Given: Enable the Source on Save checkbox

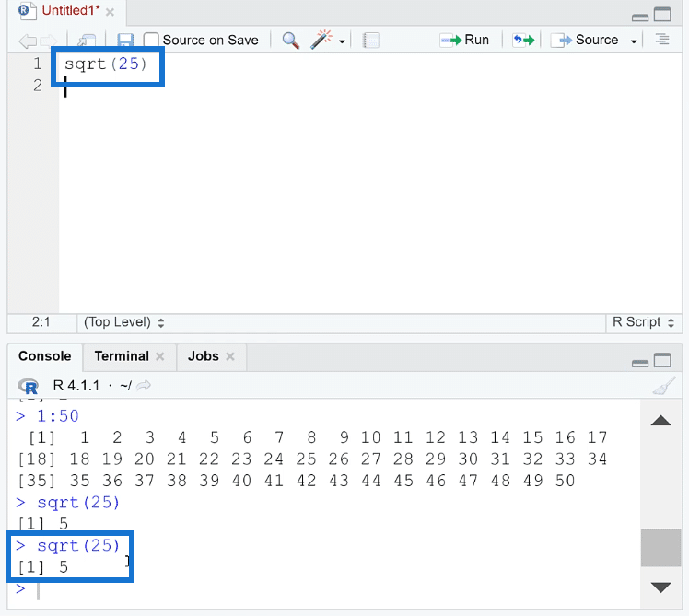Looking at the screenshot, I should click(151, 40).
